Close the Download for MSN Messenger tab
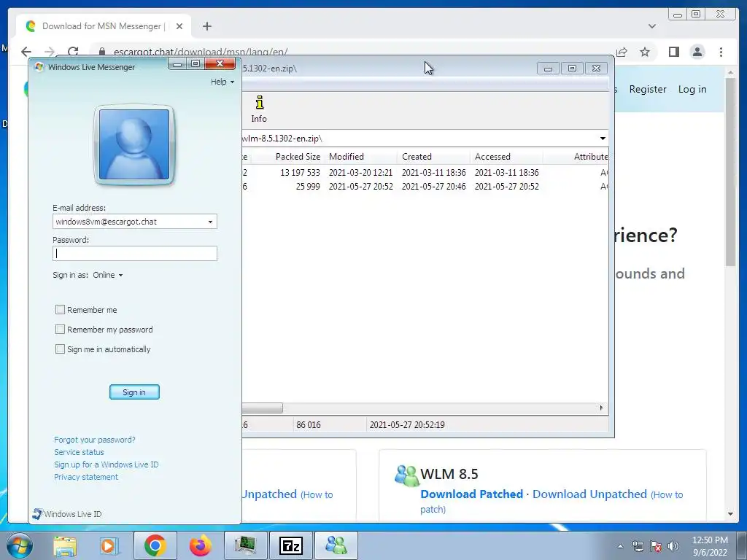 click(179, 26)
